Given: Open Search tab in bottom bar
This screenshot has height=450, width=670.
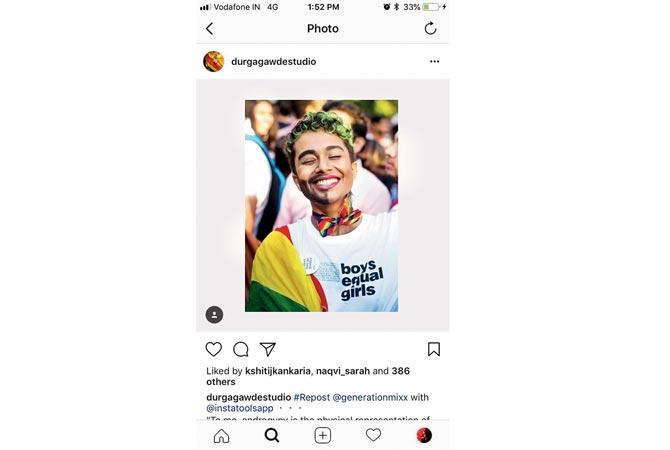Looking at the screenshot, I should 272,435.
